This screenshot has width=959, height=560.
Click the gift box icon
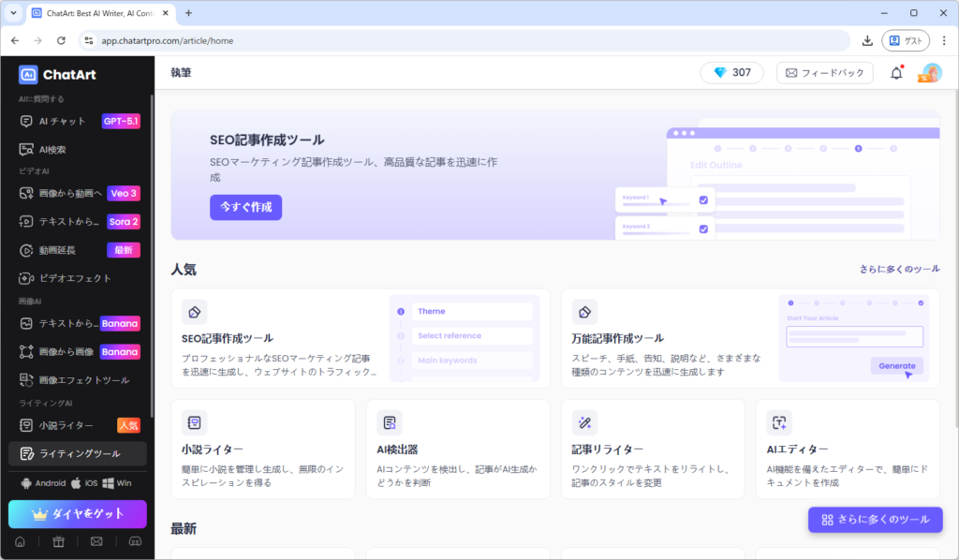tap(58, 541)
